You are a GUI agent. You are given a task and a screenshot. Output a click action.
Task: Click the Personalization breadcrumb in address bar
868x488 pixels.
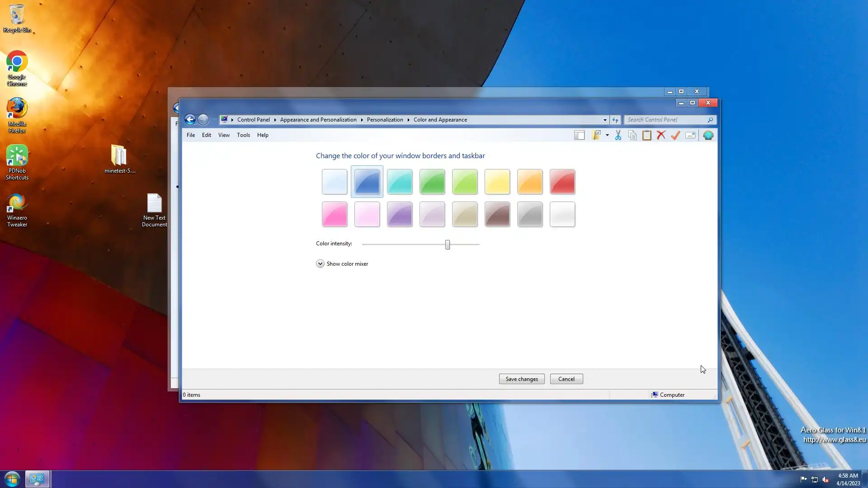coord(385,120)
